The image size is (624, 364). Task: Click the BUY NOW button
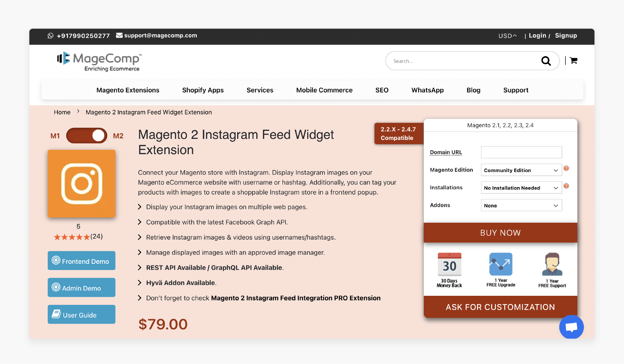[500, 233]
